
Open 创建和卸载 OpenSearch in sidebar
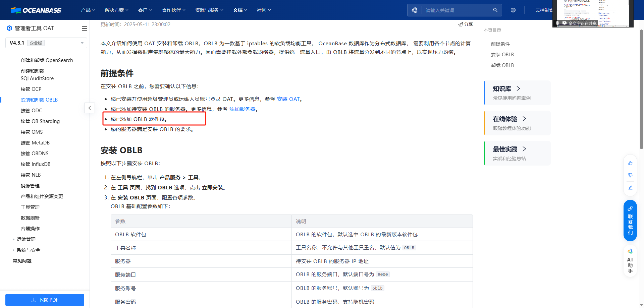tap(47, 60)
